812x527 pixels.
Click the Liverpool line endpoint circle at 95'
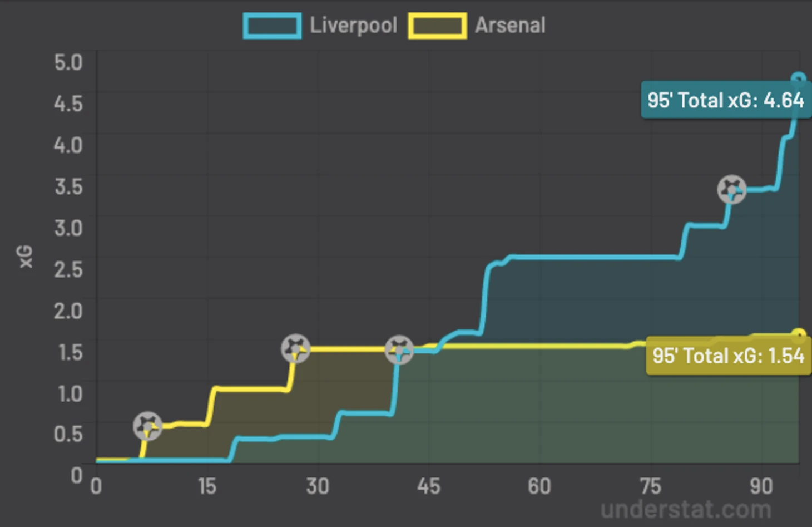tap(799, 78)
